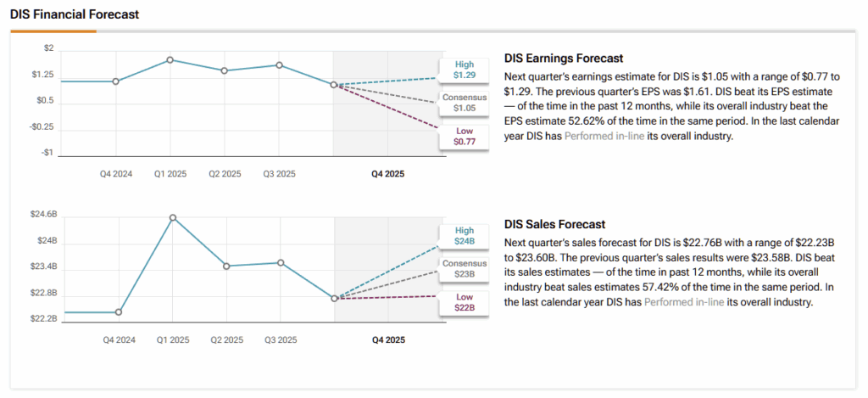Screen dimensions: 868x398
Task: Select the Consensus $1.05 earnings label
Action: click(464, 103)
